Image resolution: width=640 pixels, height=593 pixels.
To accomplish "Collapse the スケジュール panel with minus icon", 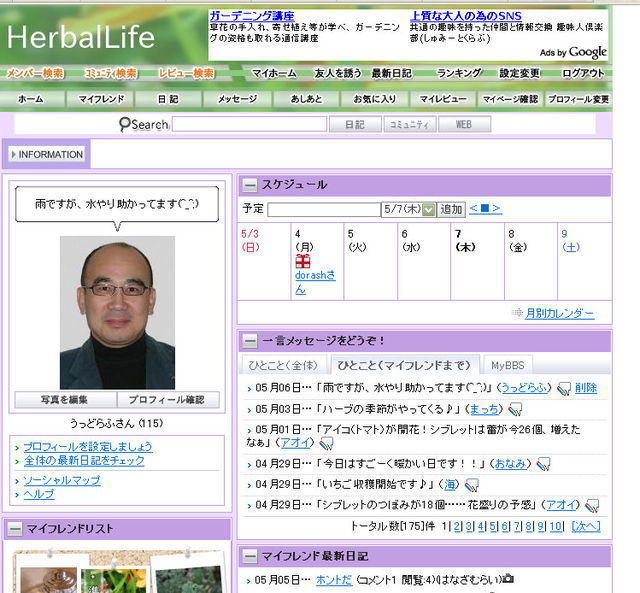I will coord(249,185).
